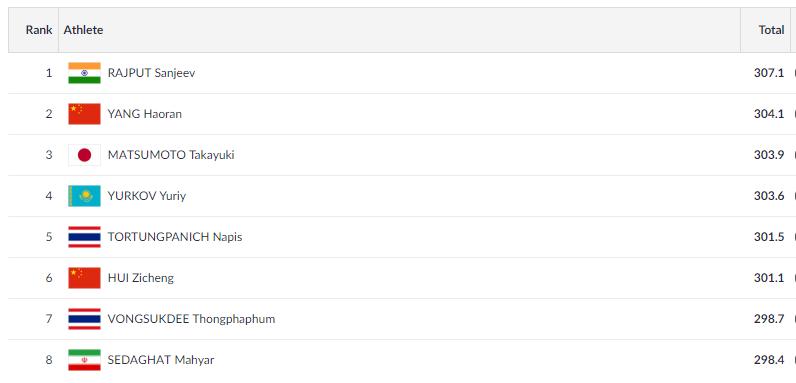The height and width of the screenshot is (383, 796).
Task: Select YURKOV Yuriy athlete name
Action: coord(147,196)
